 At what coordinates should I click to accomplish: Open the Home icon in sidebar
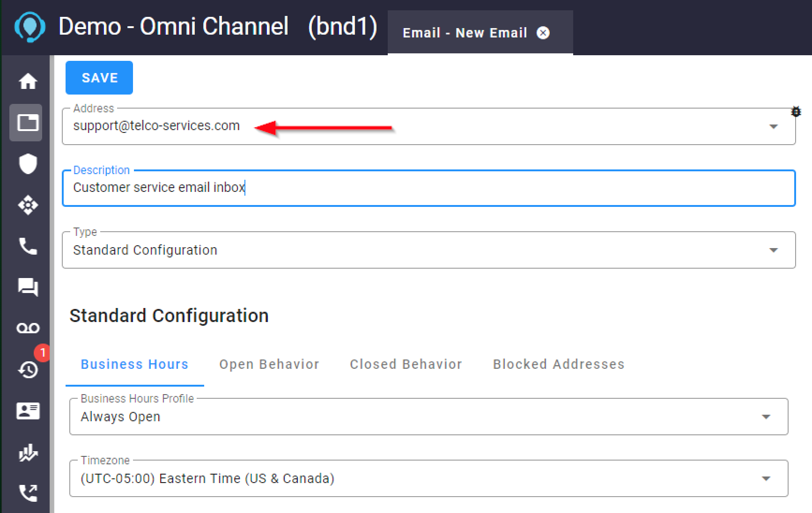pos(28,81)
